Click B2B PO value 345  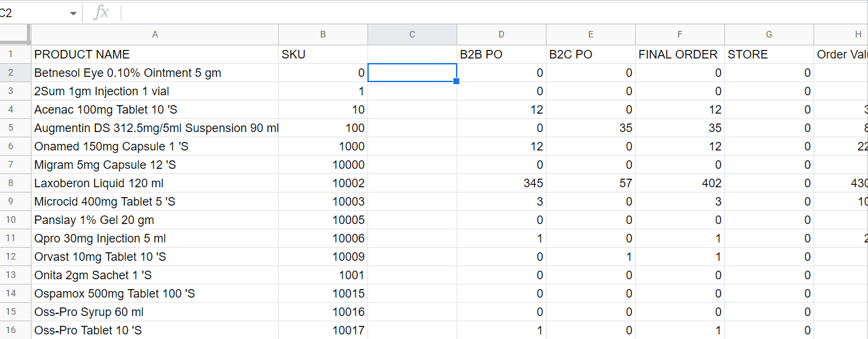tap(501, 183)
